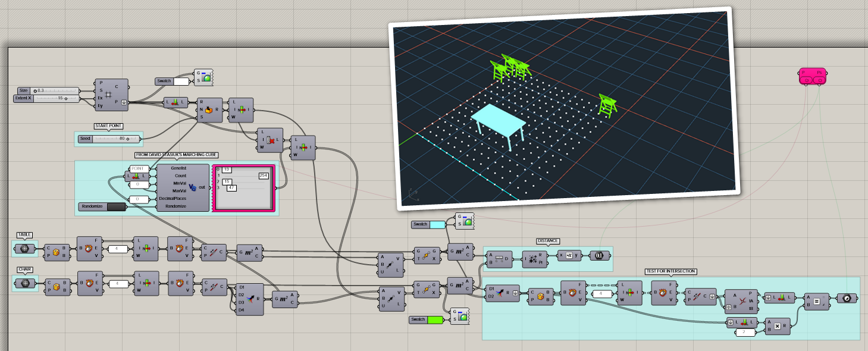Click the Bounding Box component in the TABLE row
The height and width of the screenshot is (351, 868).
pyautogui.click(x=57, y=252)
